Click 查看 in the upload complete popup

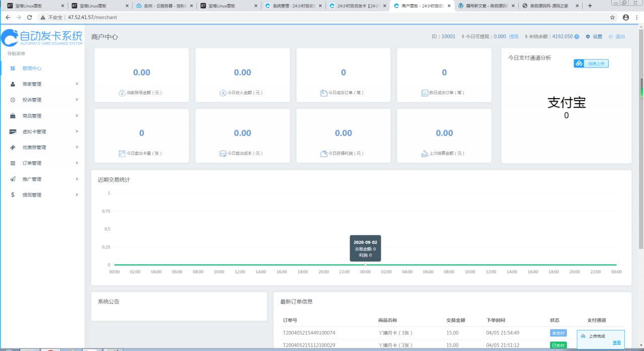pyautogui.click(x=616, y=343)
